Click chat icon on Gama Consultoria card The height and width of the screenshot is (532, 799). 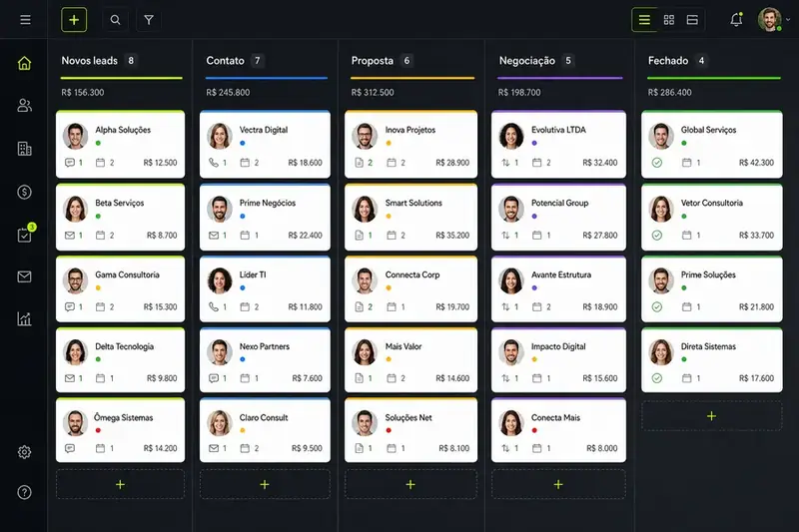point(70,307)
